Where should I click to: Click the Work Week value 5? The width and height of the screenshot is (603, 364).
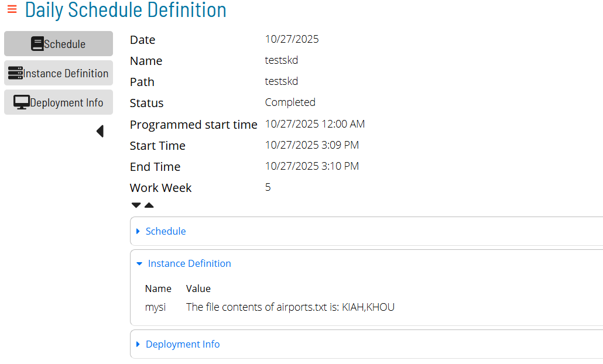pos(268,187)
